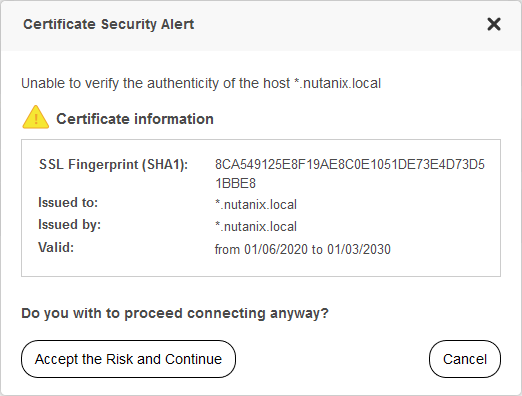Image resolution: width=522 pixels, height=396 pixels.
Task: Click the yellow warning triangle icon
Action: (x=36, y=117)
